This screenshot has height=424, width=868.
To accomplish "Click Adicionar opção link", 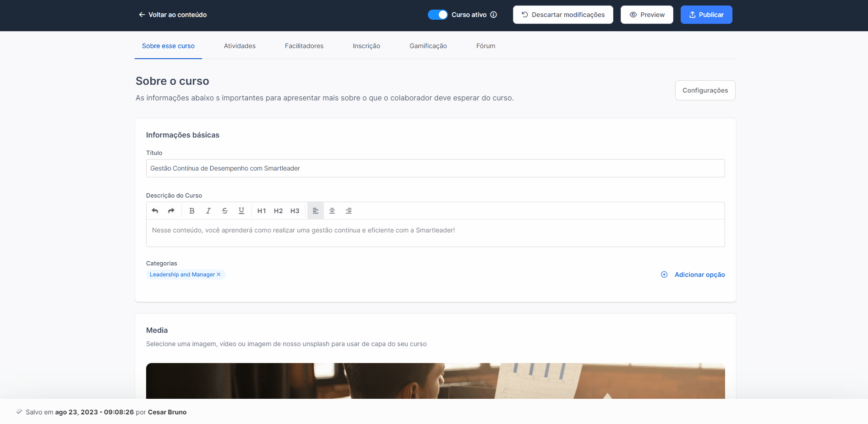I will 699,275.
